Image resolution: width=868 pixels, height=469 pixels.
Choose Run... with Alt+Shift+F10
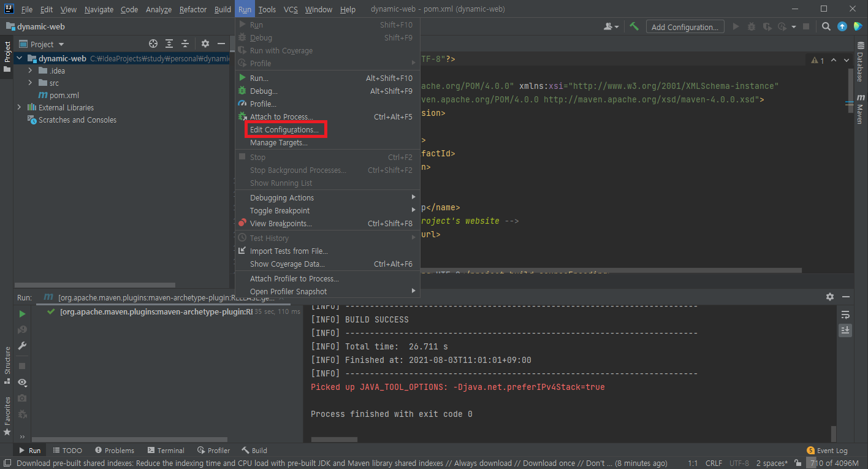click(x=327, y=78)
